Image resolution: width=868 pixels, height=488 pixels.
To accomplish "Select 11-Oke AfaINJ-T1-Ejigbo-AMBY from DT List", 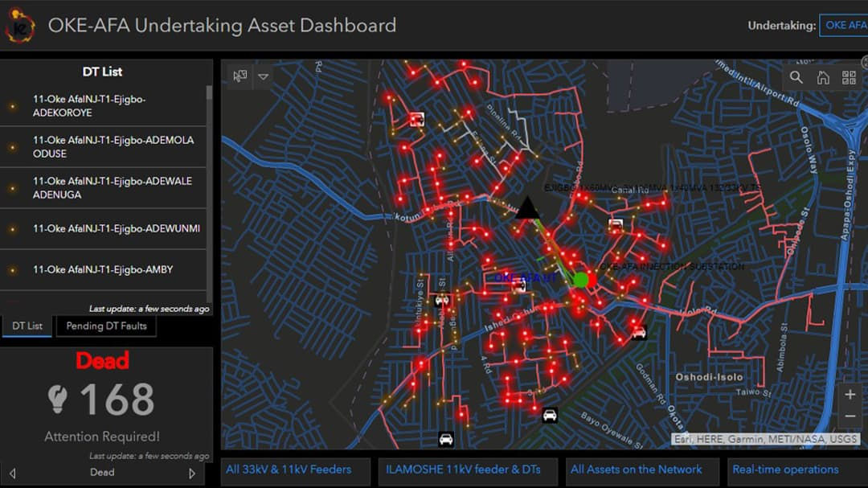I will point(103,269).
